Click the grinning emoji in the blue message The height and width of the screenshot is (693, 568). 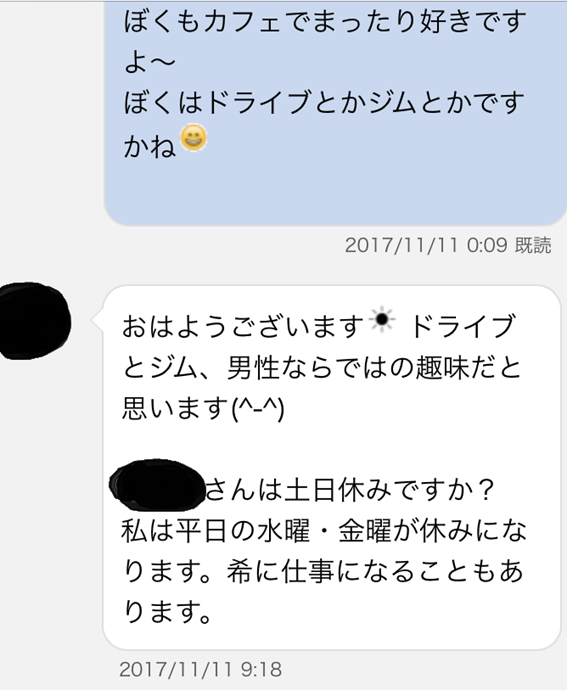[x=194, y=138]
